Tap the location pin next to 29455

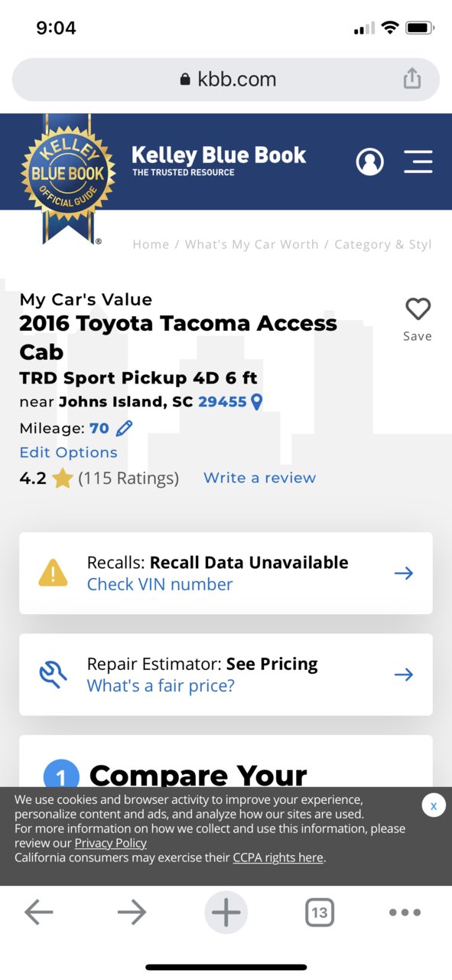pos(256,401)
